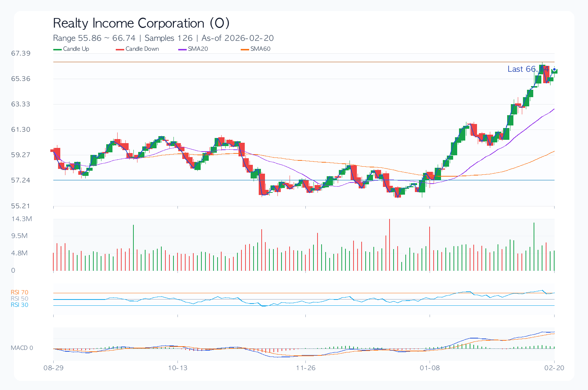
Task: Select the 10-13 date on the x-axis
Action: pos(178,368)
